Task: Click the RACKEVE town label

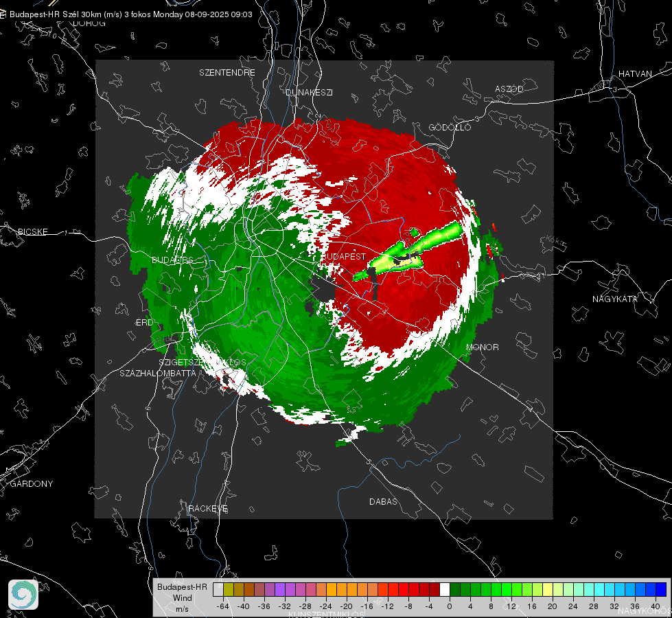Action: point(208,508)
